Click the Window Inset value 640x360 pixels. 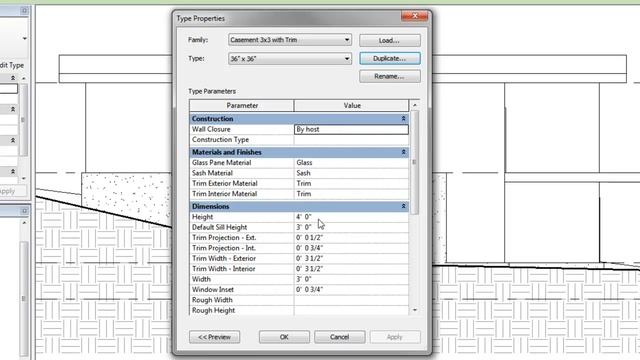coord(351,290)
